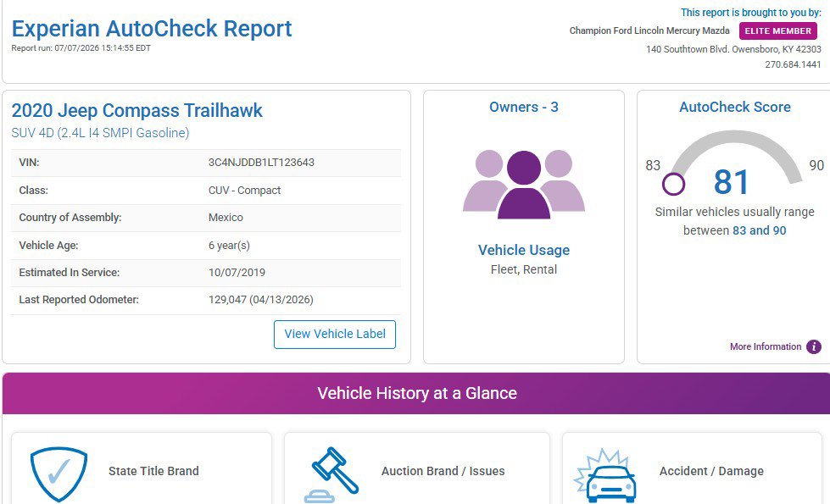Image resolution: width=830 pixels, height=504 pixels.
Task: Click the Accident / Damage car icon
Action: (x=605, y=475)
